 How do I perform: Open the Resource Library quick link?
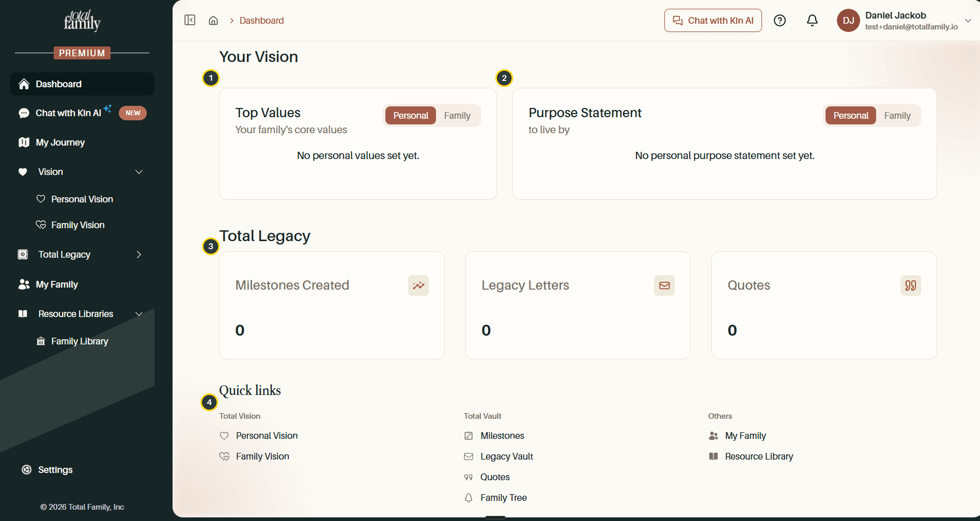tap(751, 456)
